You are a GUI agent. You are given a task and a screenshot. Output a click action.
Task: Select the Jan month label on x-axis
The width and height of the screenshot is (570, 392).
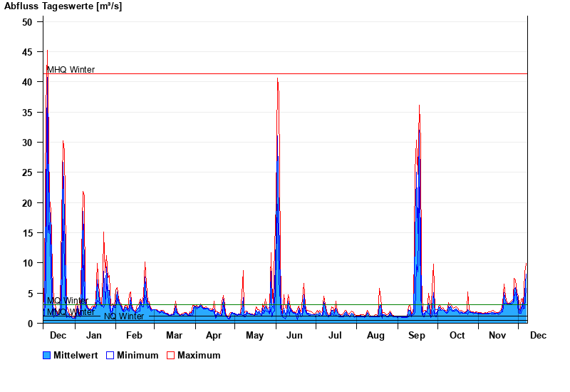click(x=93, y=335)
